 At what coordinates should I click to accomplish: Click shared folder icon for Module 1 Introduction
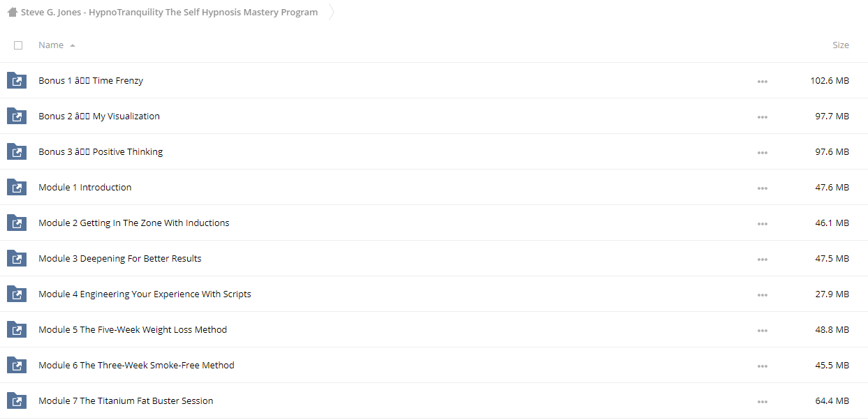click(x=17, y=187)
